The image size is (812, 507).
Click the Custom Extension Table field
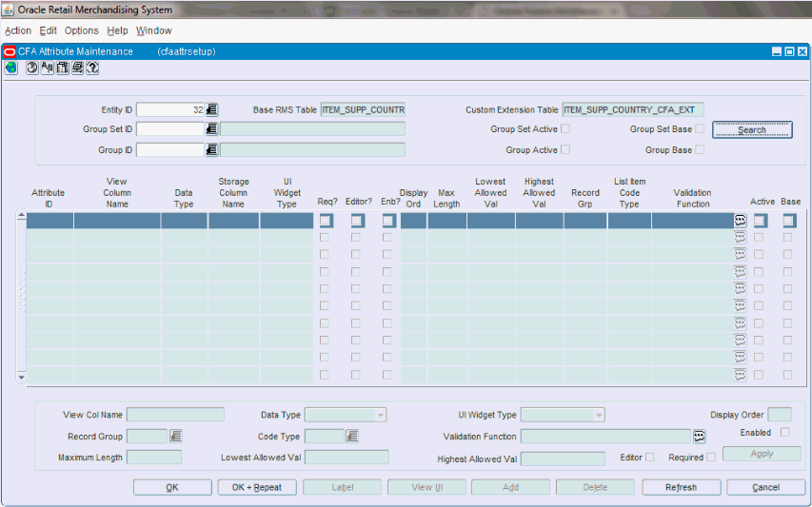633,109
